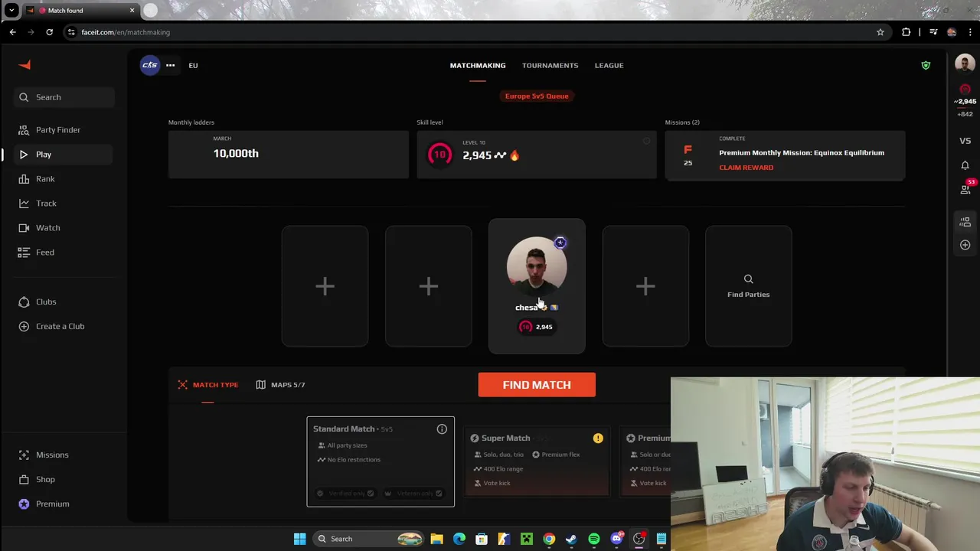Click the empty party slot right of player
This screenshot has height=551, width=980.
click(x=645, y=286)
